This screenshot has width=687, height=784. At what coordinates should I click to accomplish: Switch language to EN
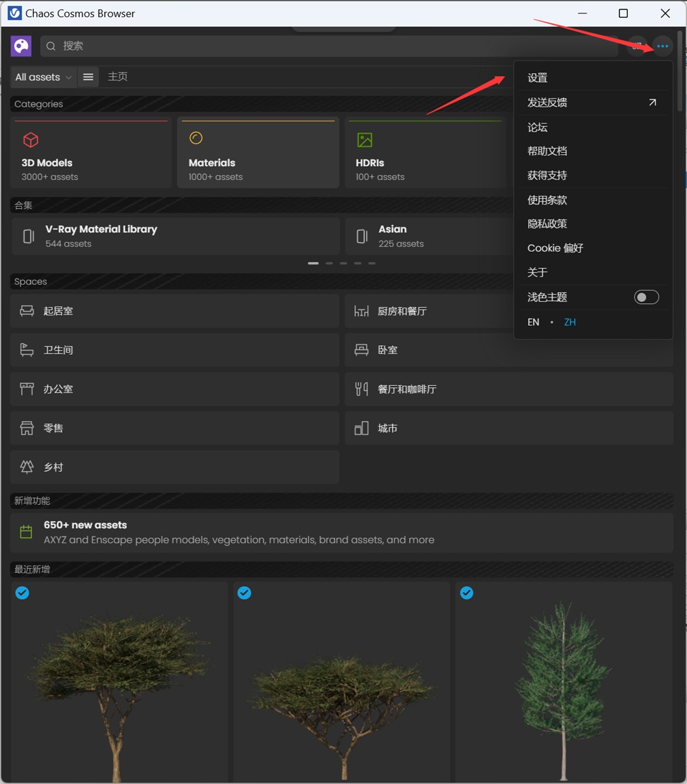tap(533, 322)
